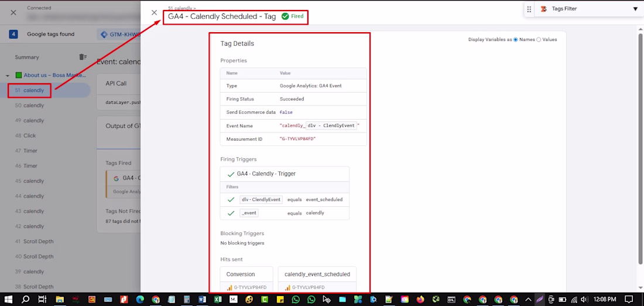Select event 50 calendly
644x306 pixels.
coord(30,106)
